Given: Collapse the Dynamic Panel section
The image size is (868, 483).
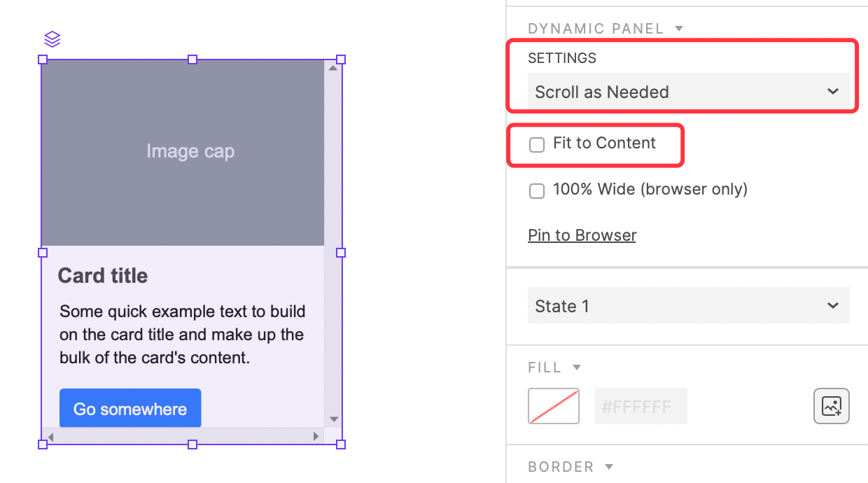Looking at the screenshot, I should [678, 29].
